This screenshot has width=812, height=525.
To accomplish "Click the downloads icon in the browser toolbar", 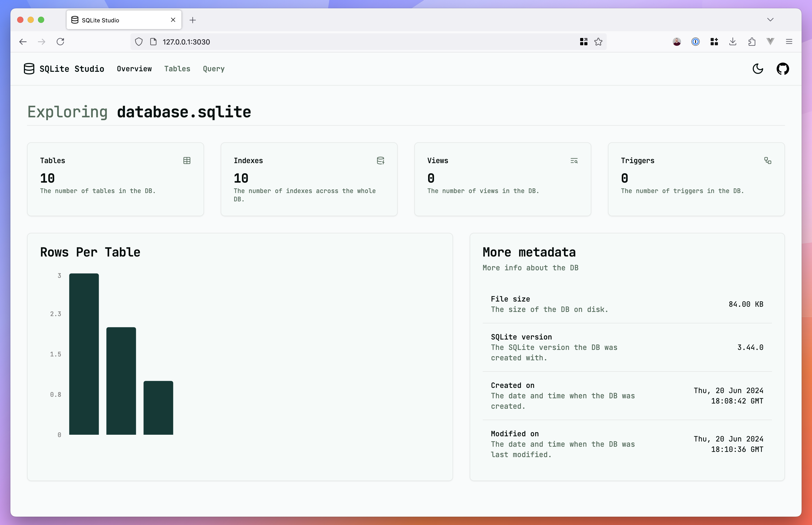I will 733,42.
